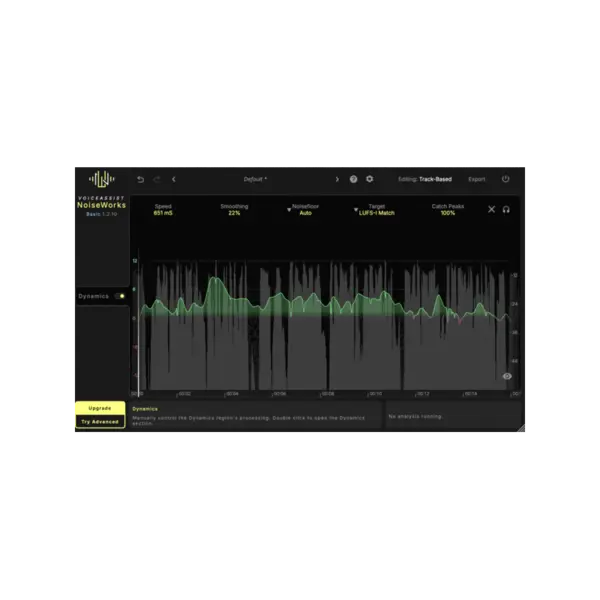The image size is (600, 600).
Task: Click the Basic 1.2.10 version text
Action: (101, 214)
